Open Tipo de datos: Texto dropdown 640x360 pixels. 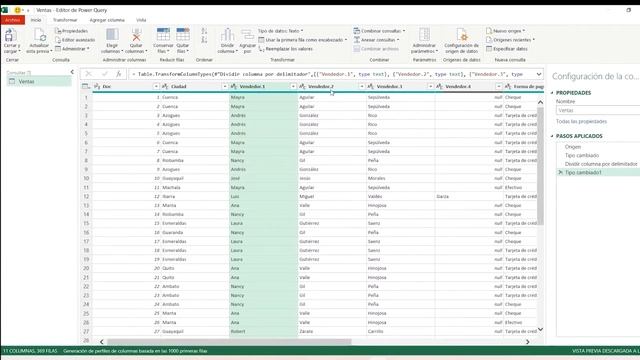pyautogui.click(x=280, y=31)
